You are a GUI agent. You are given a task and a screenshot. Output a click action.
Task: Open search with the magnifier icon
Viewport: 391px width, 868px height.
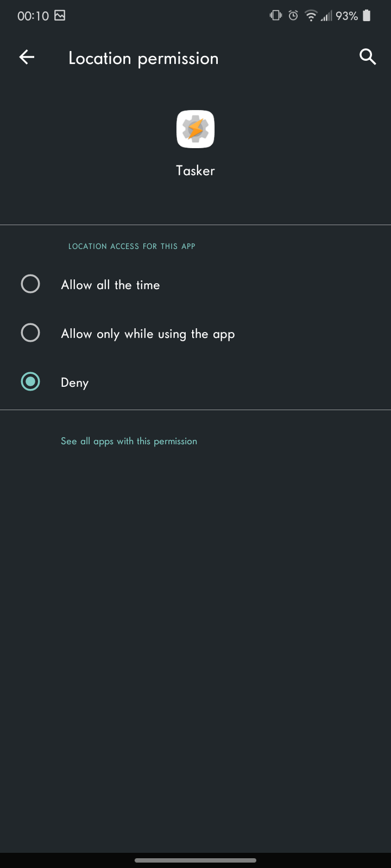pyautogui.click(x=368, y=56)
